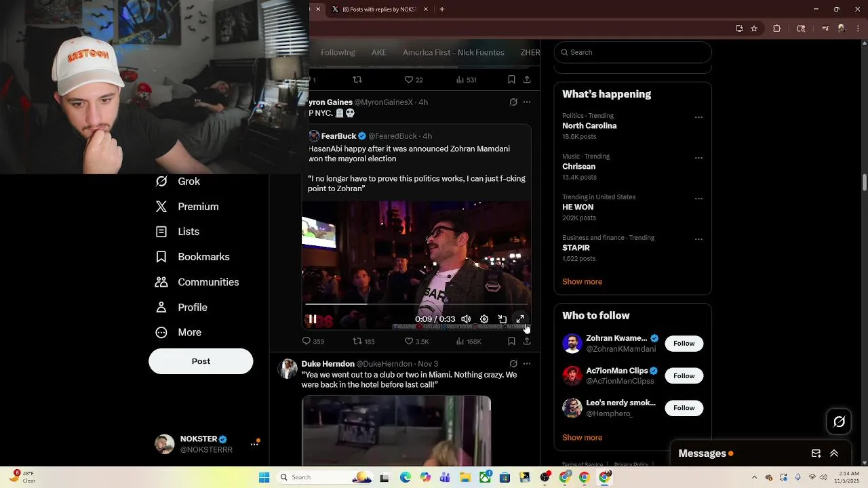868x488 pixels.
Task: Open Grok action on Myron Gaines post
Action: pyautogui.click(x=513, y=102)
